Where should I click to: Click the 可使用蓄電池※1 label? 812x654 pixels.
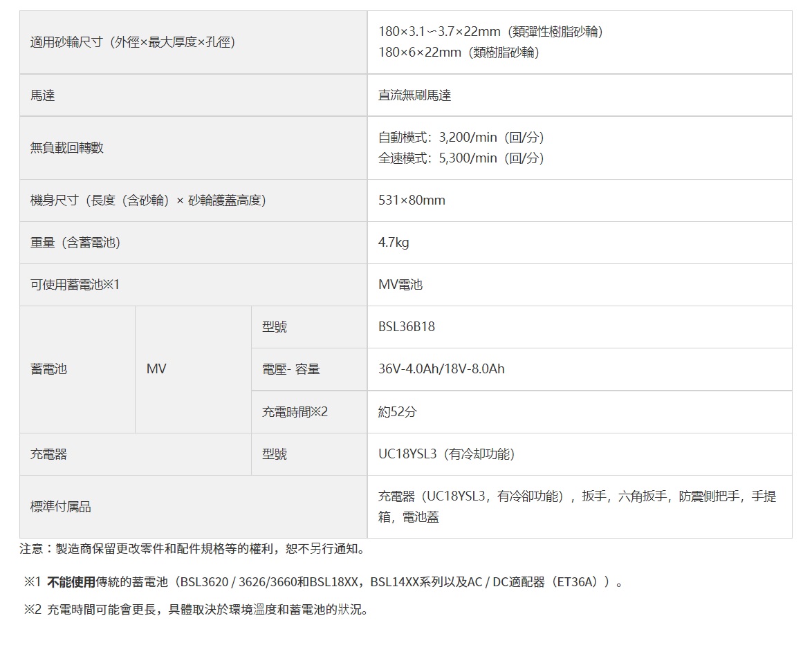click(75, 285)
